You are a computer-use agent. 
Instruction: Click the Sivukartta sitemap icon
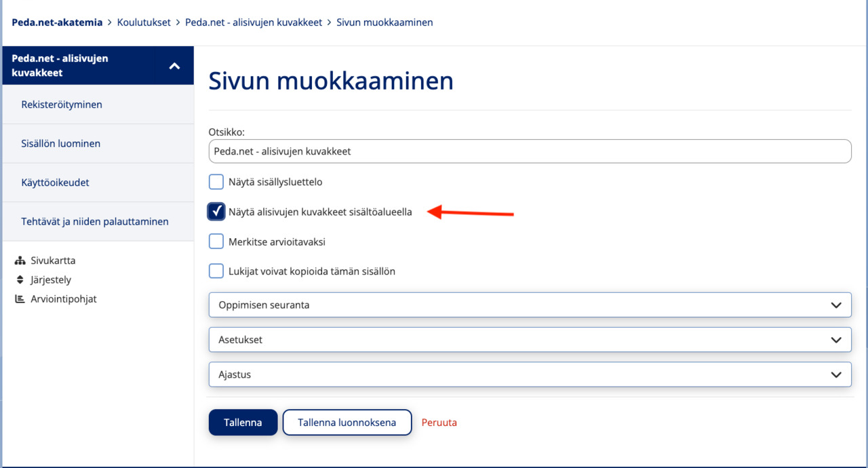(20, 260)
